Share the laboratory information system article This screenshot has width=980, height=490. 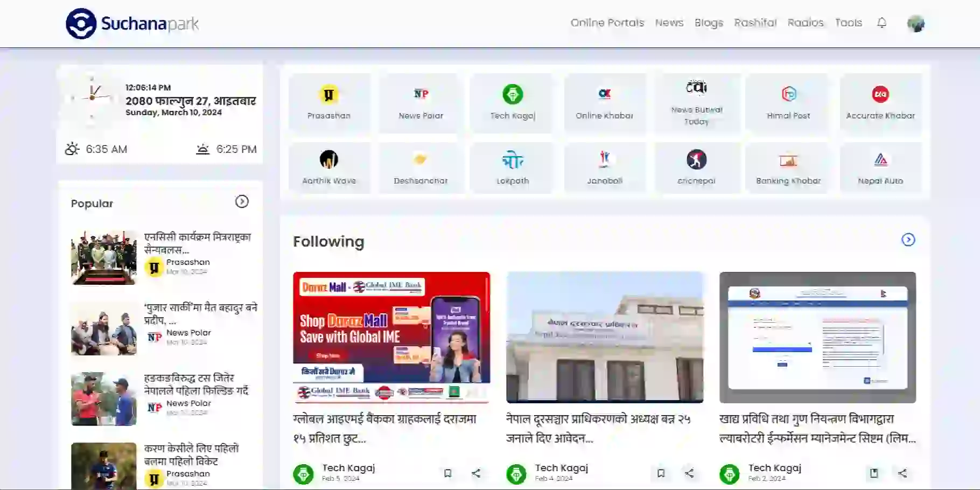(x=902, y=473)
